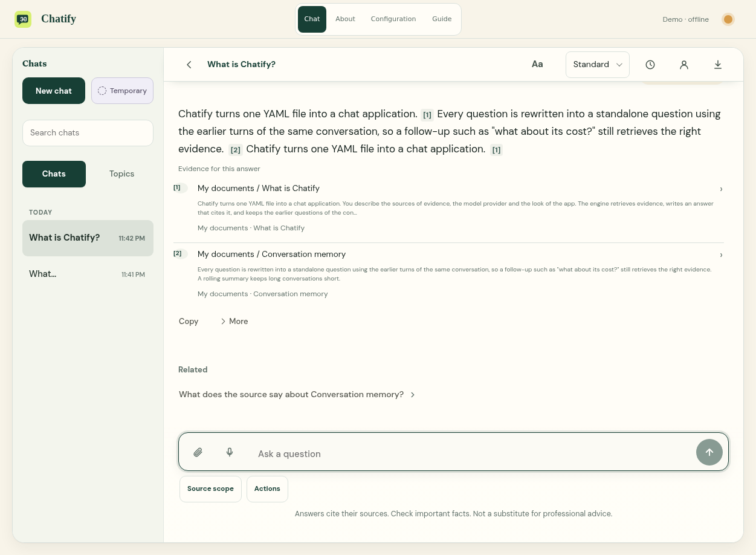
Task: Copy the answer text
Action: tap(189, 321)
